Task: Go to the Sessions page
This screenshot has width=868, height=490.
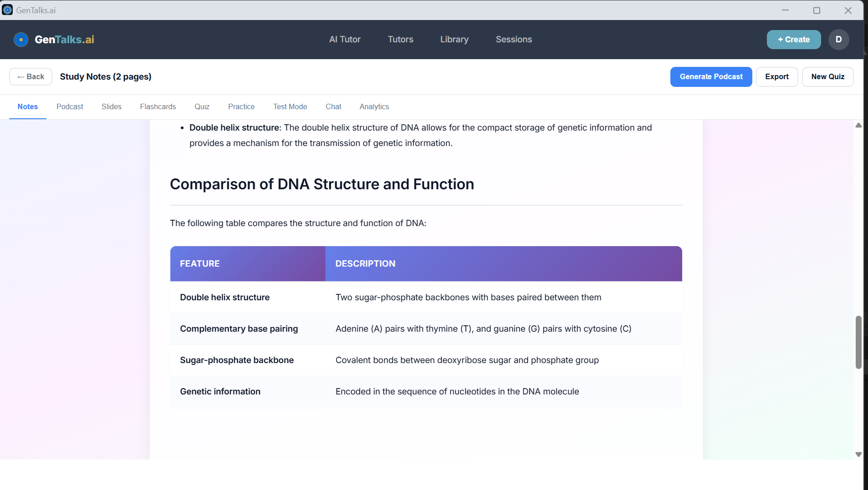Action: [514, 40]
